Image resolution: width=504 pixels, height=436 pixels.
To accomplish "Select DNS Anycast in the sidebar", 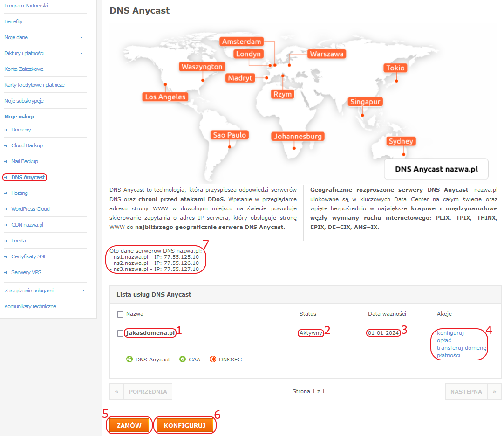I will [x=28, y=177].
